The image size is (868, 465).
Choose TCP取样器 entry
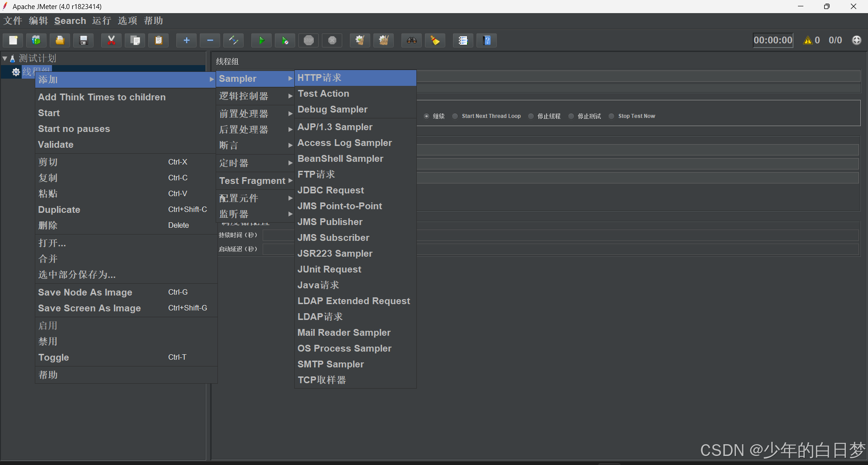click(355, 380)
